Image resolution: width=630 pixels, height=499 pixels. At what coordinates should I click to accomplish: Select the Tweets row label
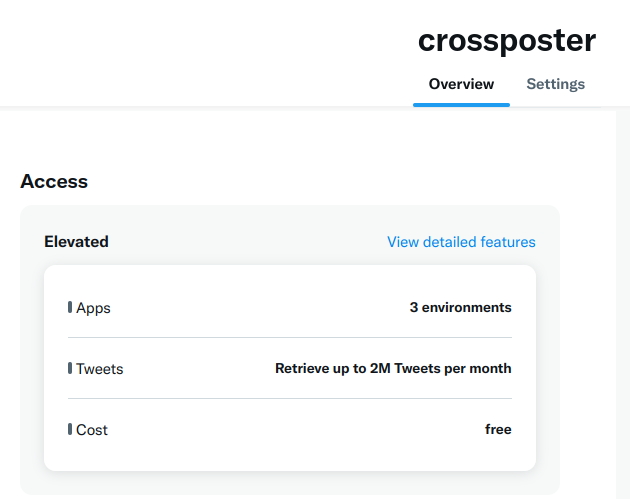[x=99, y=369]
